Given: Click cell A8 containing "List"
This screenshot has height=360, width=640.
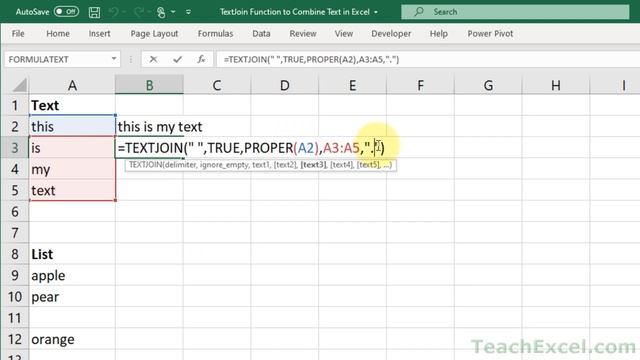Looking at the screenshot, I should (72, 254).
